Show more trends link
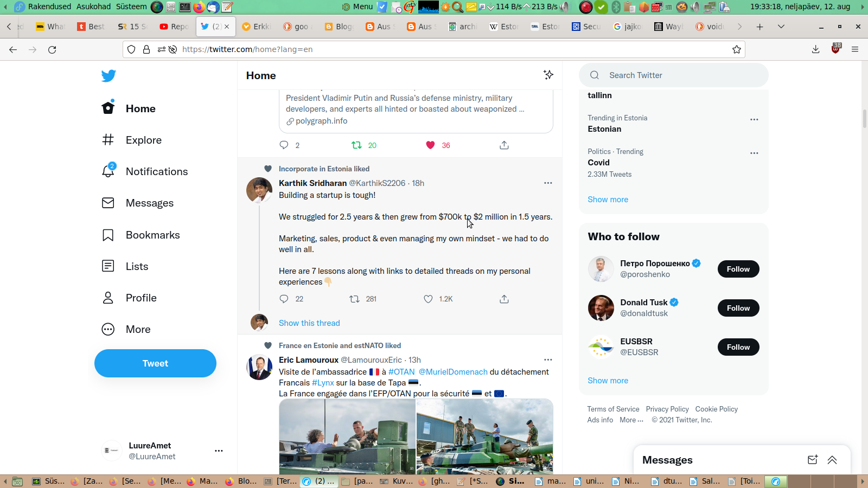Screen dimensions: 868x488 [x=608, y=200]
